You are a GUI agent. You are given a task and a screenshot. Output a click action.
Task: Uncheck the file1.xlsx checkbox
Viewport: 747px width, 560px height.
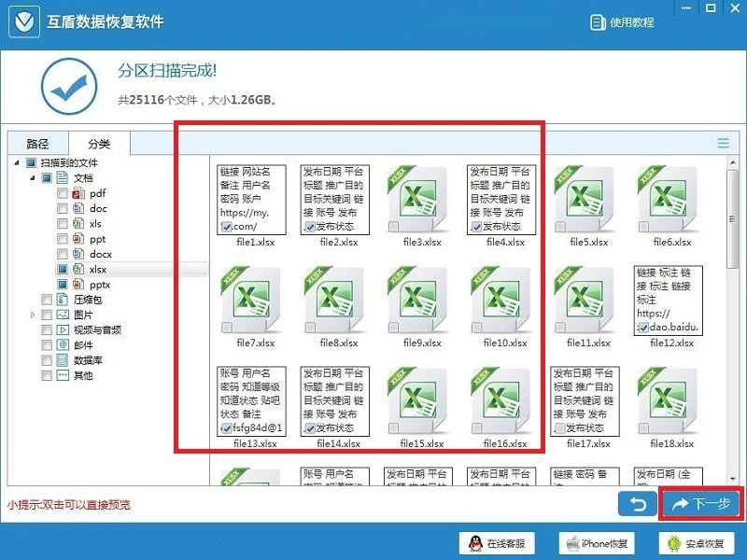tap(227, 227)
